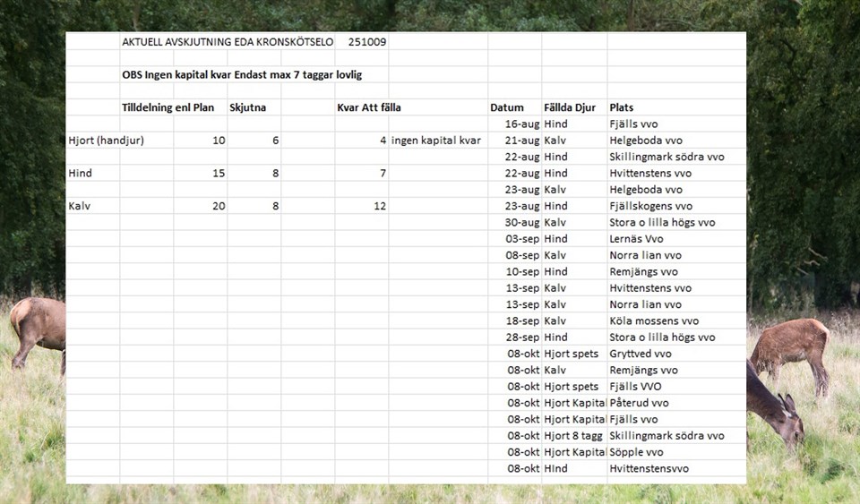Click the Kvar Att fälla header cell
Viewport: 860px width, 504px height.
[x=368, y=107]
